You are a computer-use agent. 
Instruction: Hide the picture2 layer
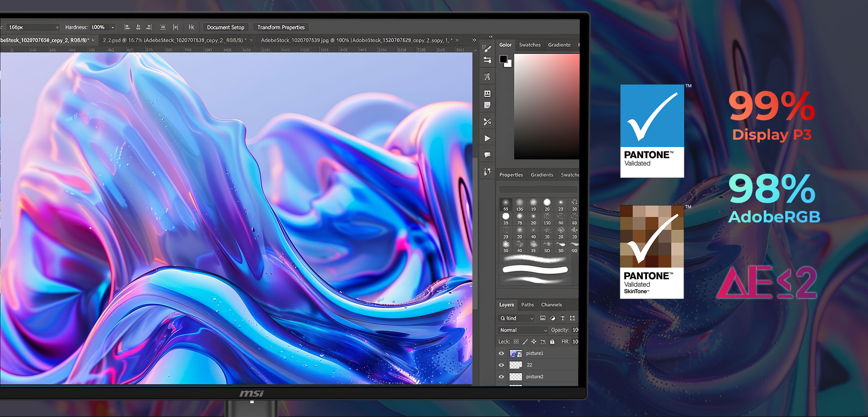tap(501, 377)
